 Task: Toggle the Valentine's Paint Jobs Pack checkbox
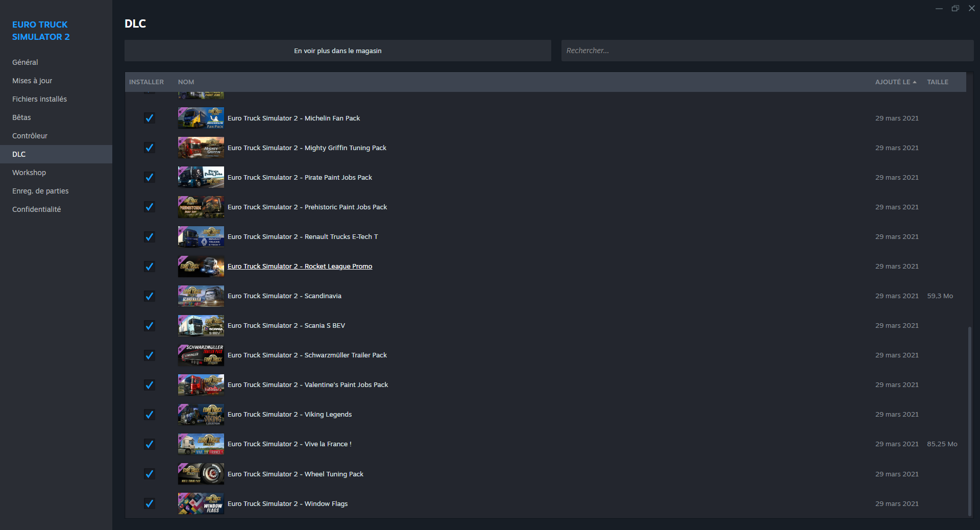click(149, 385)
